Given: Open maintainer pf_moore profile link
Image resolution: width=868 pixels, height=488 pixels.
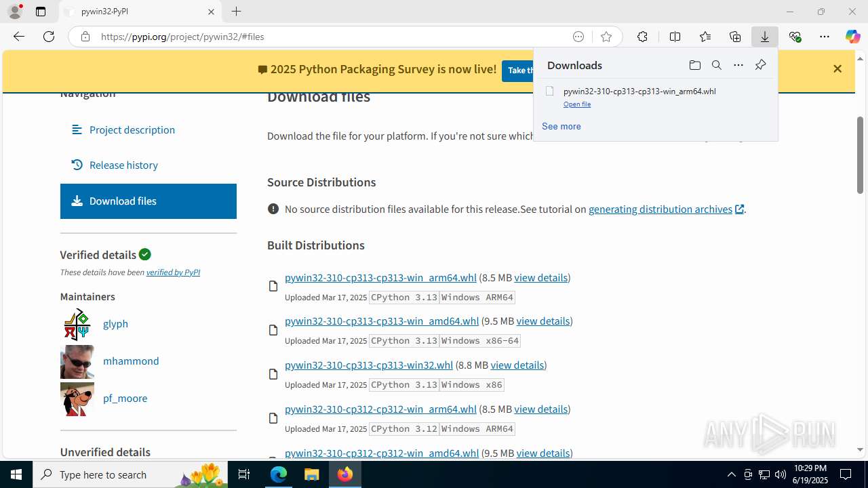Looking at the screenshot, I should click(125, 399).
